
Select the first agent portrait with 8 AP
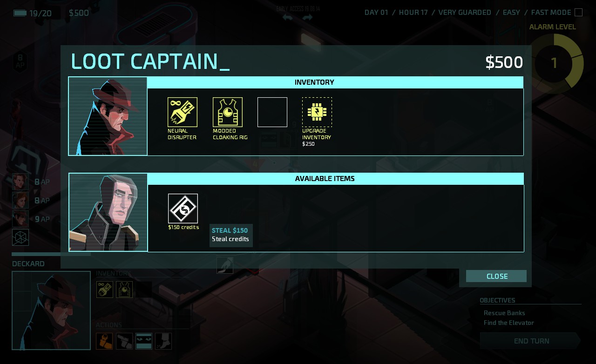click(x=20, y=182)
